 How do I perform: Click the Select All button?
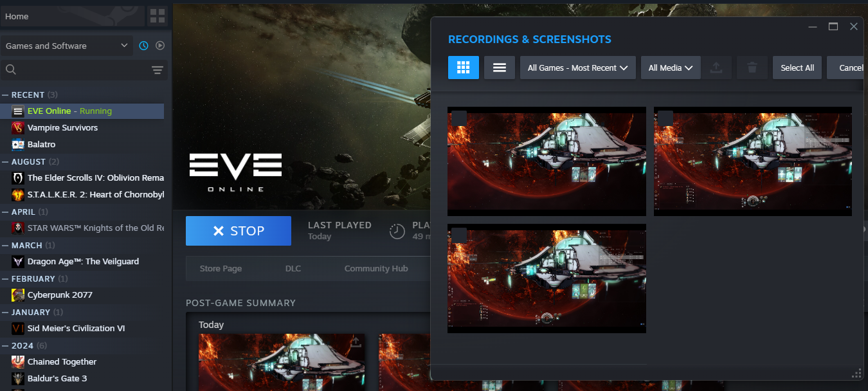click(797, 68)
